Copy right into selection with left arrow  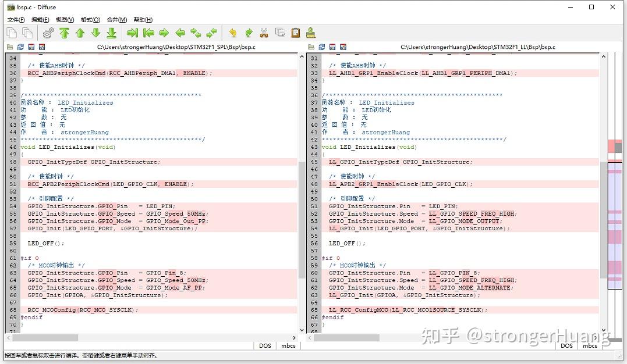(180, 33)
